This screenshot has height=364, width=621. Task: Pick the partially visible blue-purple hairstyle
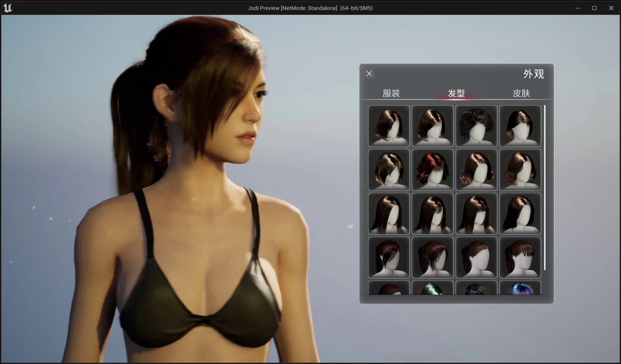tap(520, 289)
